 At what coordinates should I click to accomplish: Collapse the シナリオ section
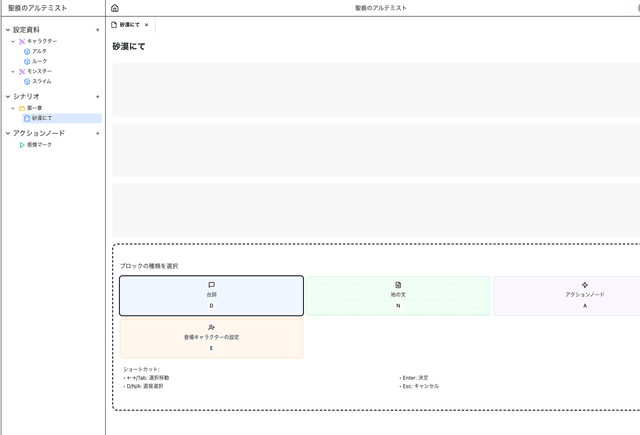click(x=8, y=97)
